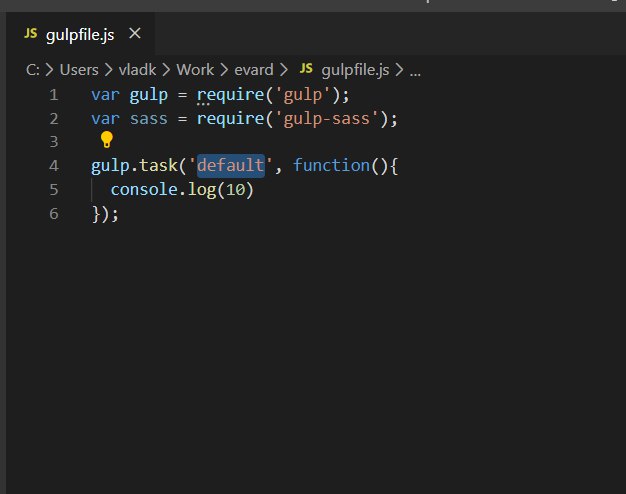This screenshot has width=626, height=494.
Task: Open gulpfile.js breadcrumb segment
Action: pos(355,70)
